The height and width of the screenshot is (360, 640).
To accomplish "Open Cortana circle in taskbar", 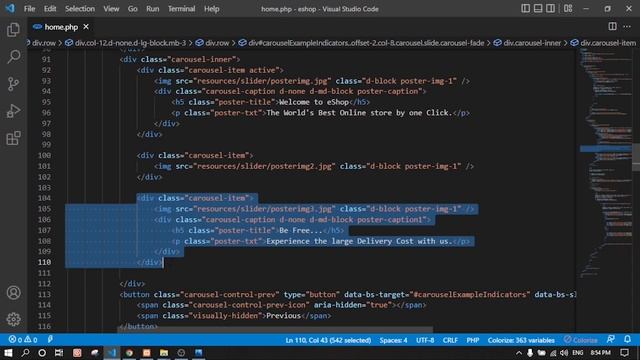I will [42, 353].
